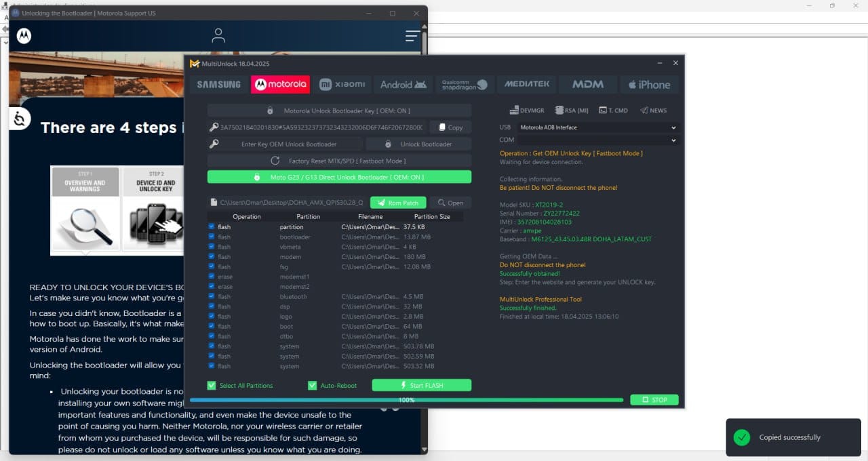Click the 502.59 MB system size cell
The width and height of the screenshot is (868, 461).
[x=418, y=356]
